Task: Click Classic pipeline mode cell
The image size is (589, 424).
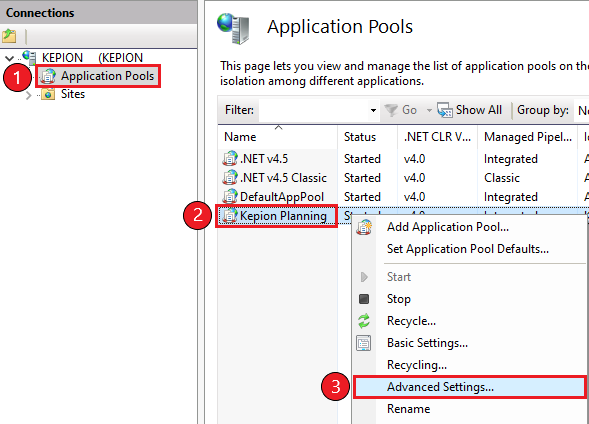Action: pyautogui.click(x=501, y=178)
